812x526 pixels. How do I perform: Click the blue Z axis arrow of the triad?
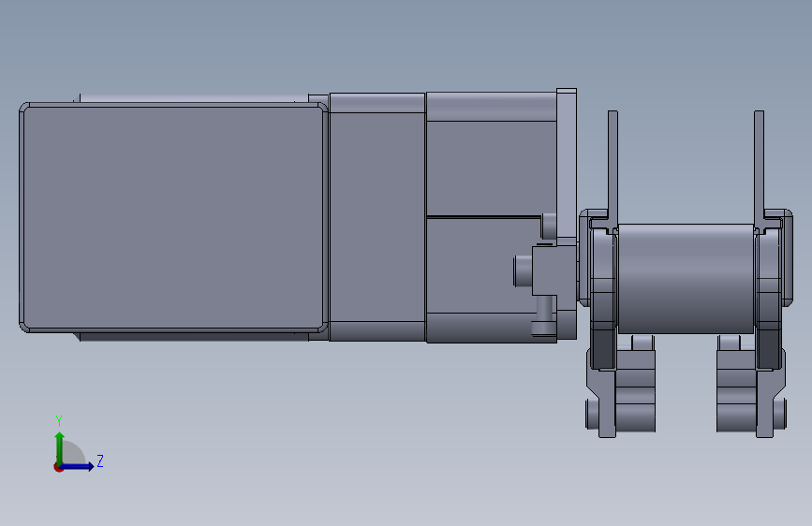pyautogui.click(x=79, y=466)
